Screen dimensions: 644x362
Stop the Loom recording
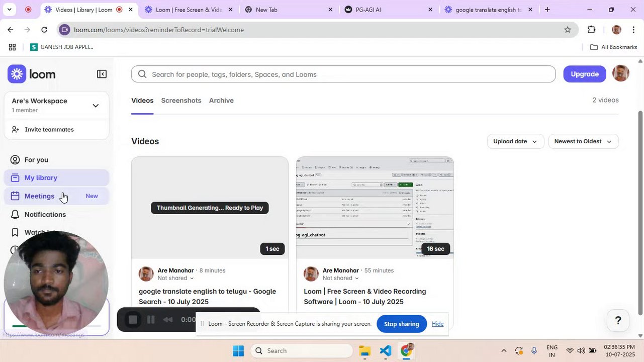tap(133, 320)
